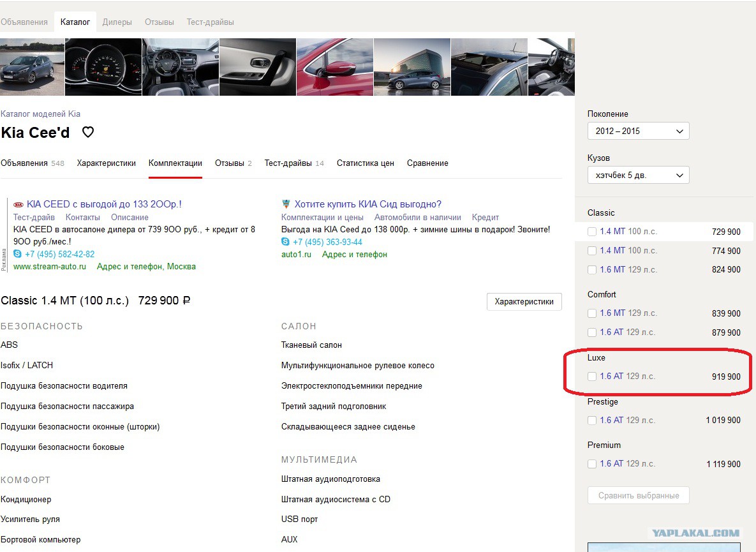Open the Статистика цен tab

(x=365, y=163)
